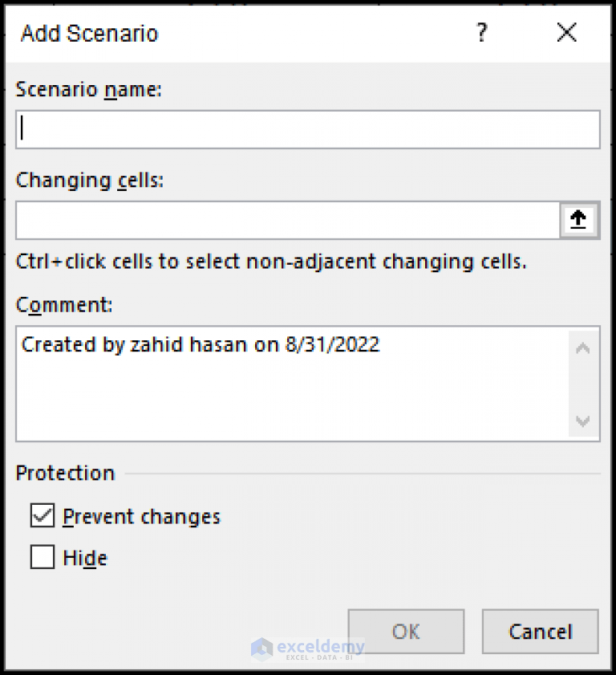Click the scroll-up arrow in Comment box
Screen dimensions: 616x675
584,347
